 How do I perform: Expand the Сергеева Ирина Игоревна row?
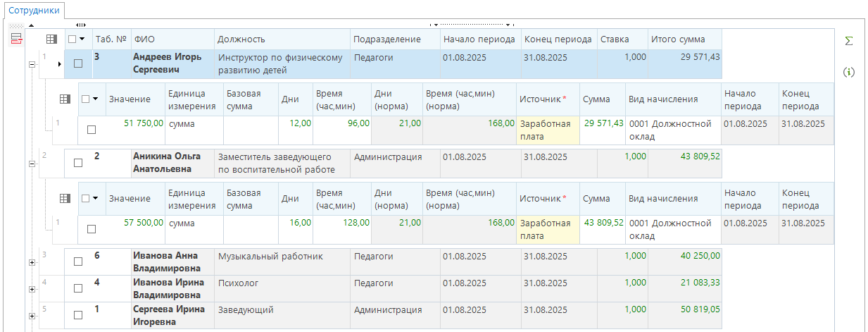[31, 315]
